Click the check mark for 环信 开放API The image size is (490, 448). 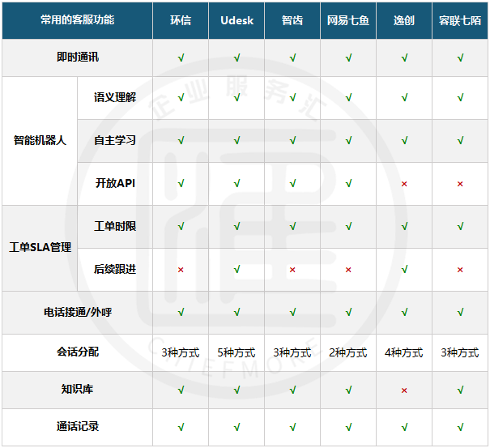(x=181, y=183)
